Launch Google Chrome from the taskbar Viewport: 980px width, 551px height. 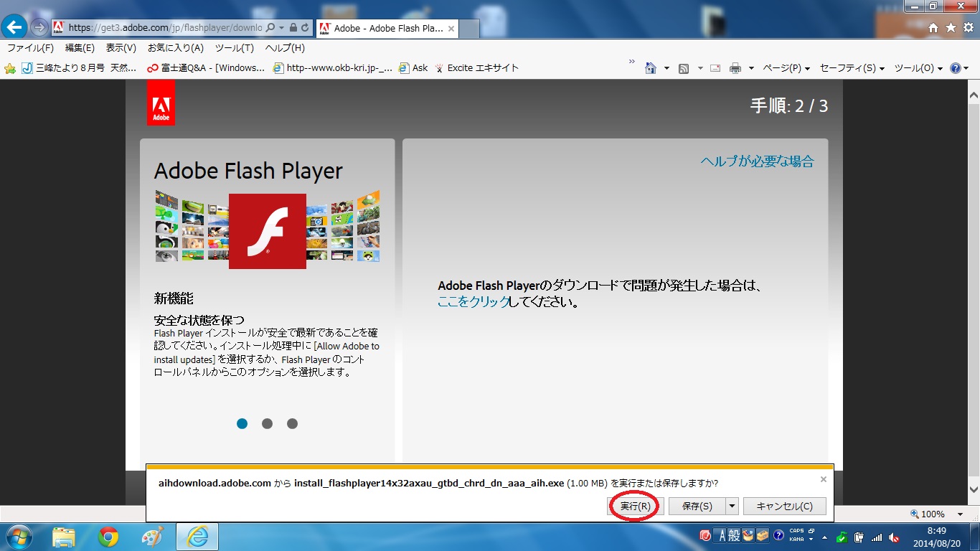tap(108, 537)
